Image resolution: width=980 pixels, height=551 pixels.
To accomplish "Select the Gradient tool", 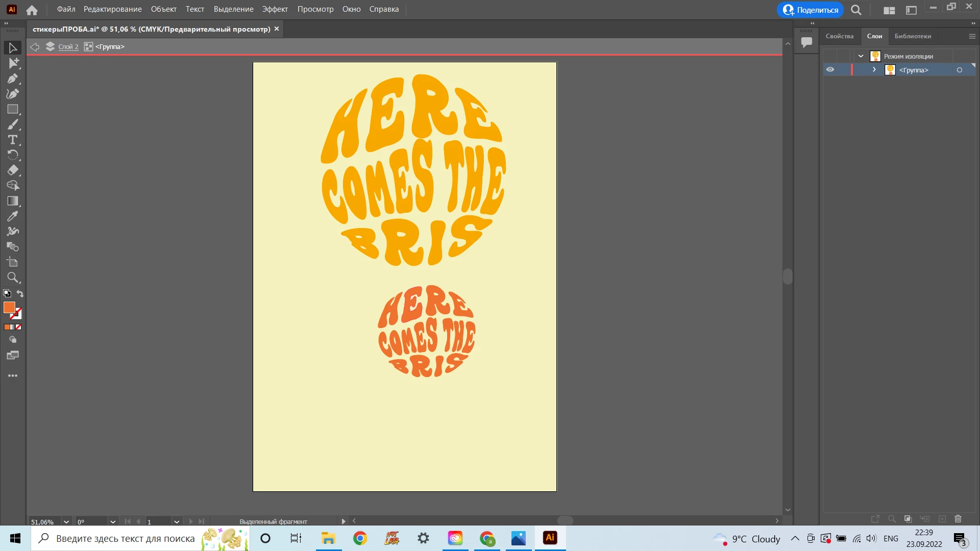I will coord(13,201).
